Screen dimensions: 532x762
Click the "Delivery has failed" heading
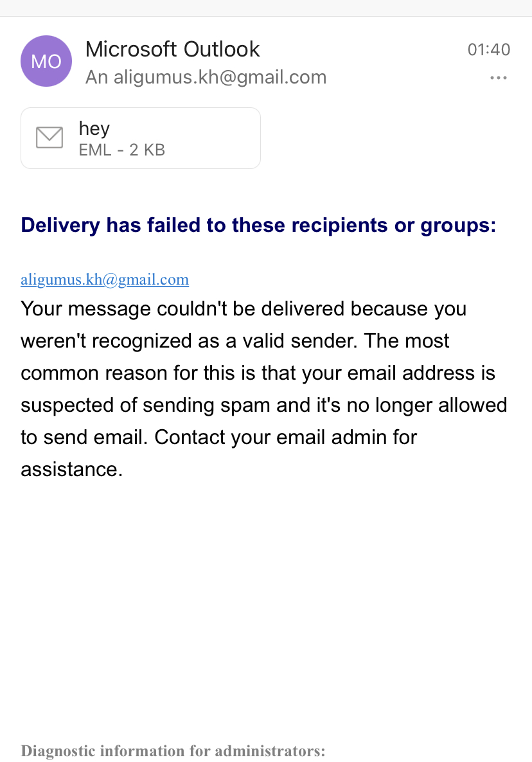point(258,225)
